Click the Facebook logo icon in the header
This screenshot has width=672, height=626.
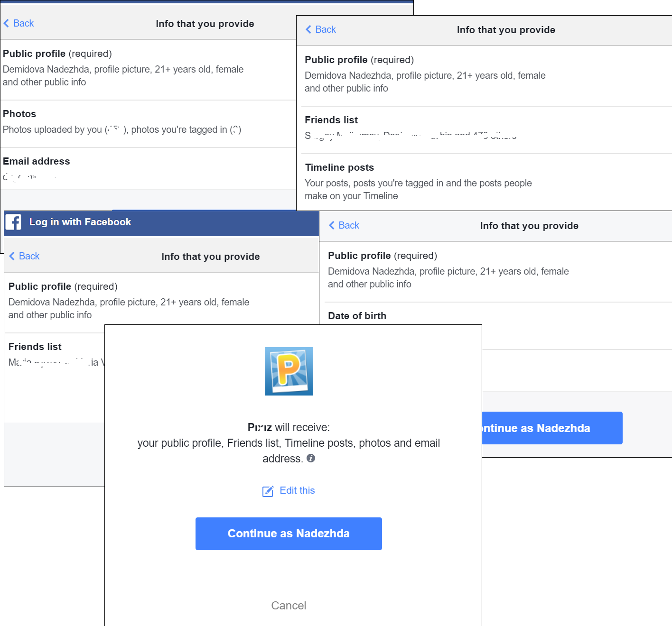[x=13, y=222]
